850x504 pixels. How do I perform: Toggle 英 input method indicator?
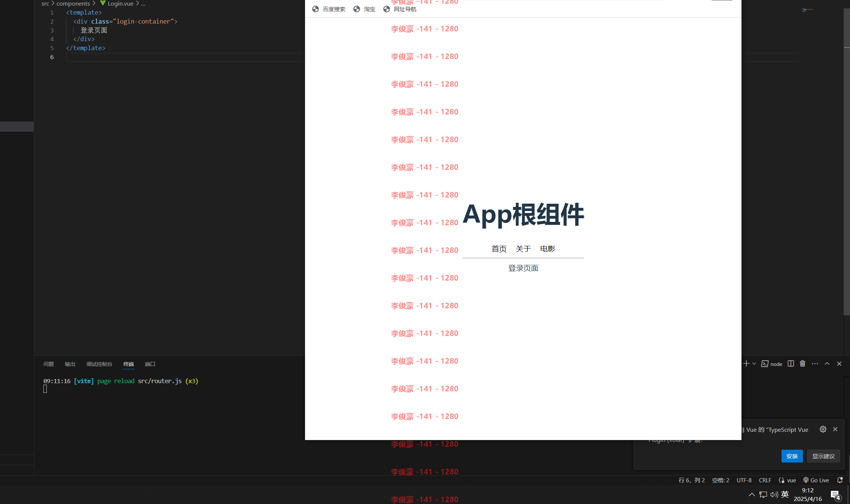click(785, 494)
